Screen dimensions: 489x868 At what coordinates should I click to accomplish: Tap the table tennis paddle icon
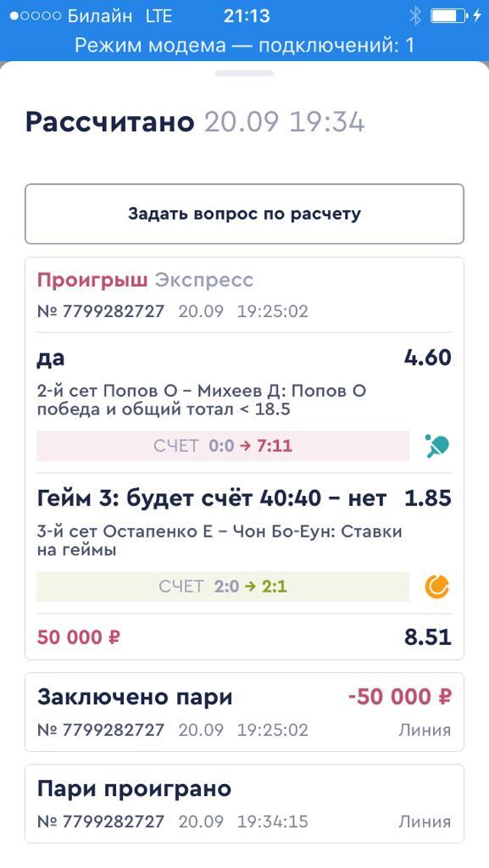437,446
